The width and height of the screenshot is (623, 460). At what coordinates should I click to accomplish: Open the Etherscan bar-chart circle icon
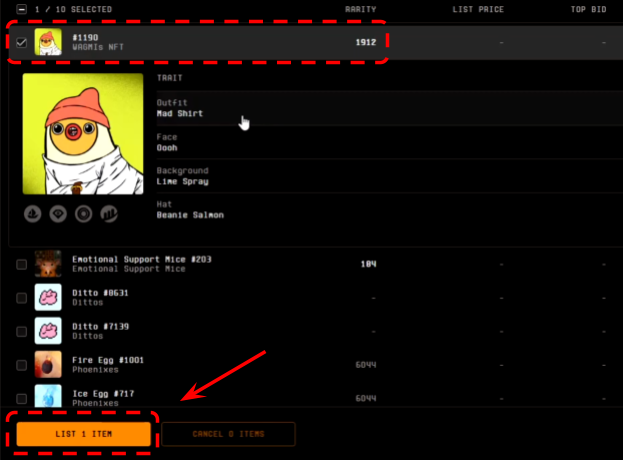point(109,214)
